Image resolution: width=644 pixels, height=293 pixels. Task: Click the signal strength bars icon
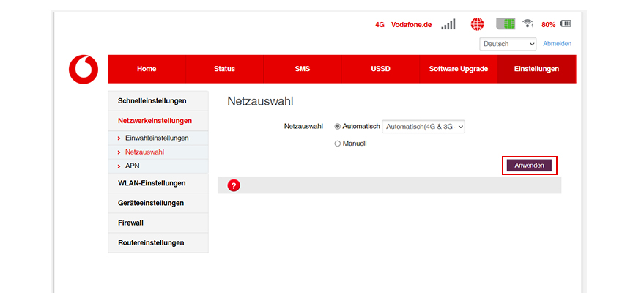(448, 24)
